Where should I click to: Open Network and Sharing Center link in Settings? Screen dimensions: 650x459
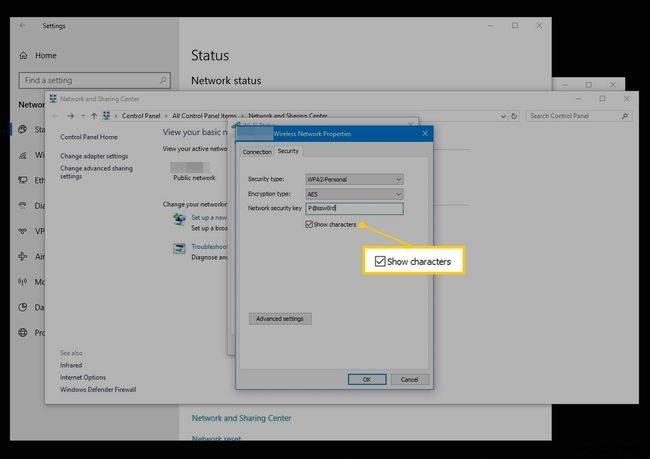click(x=241, y=418)
